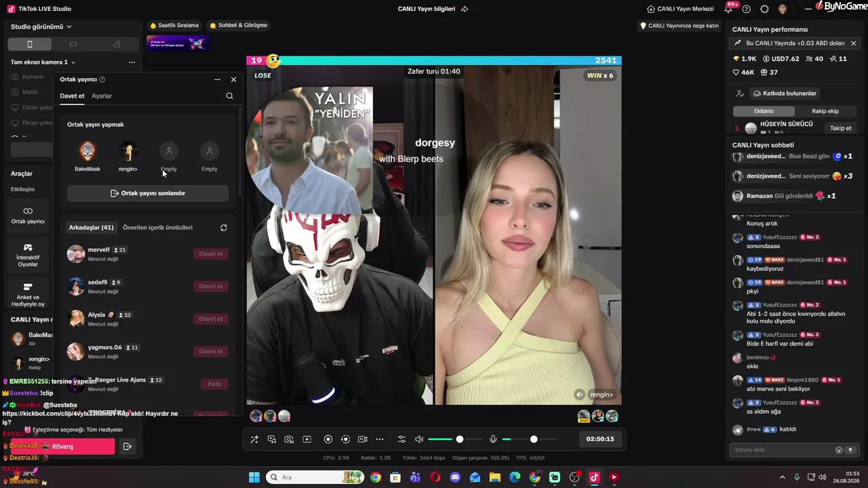
Task: Invite yagmurs.06 with Davet et
Action: coord(211,352)
